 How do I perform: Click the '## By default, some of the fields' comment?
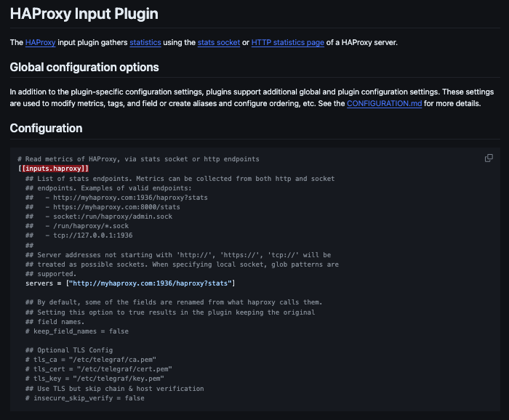click(174, 302)
